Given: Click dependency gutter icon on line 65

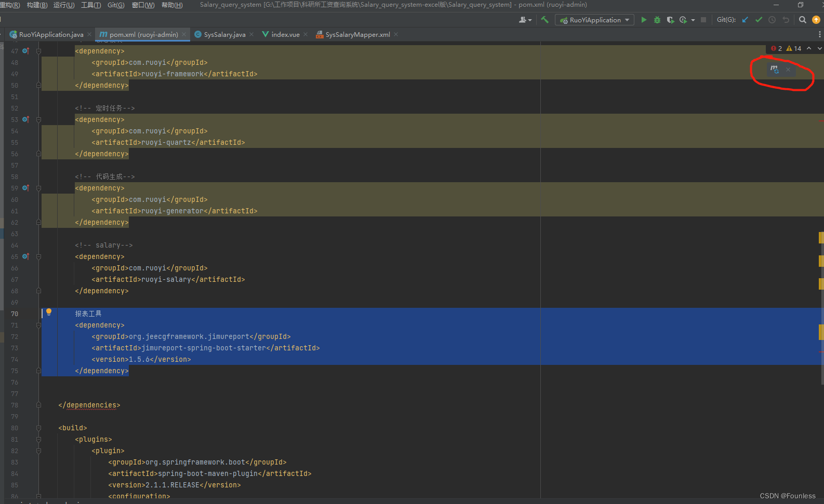Looking at the screenshot, I should 25,256.
